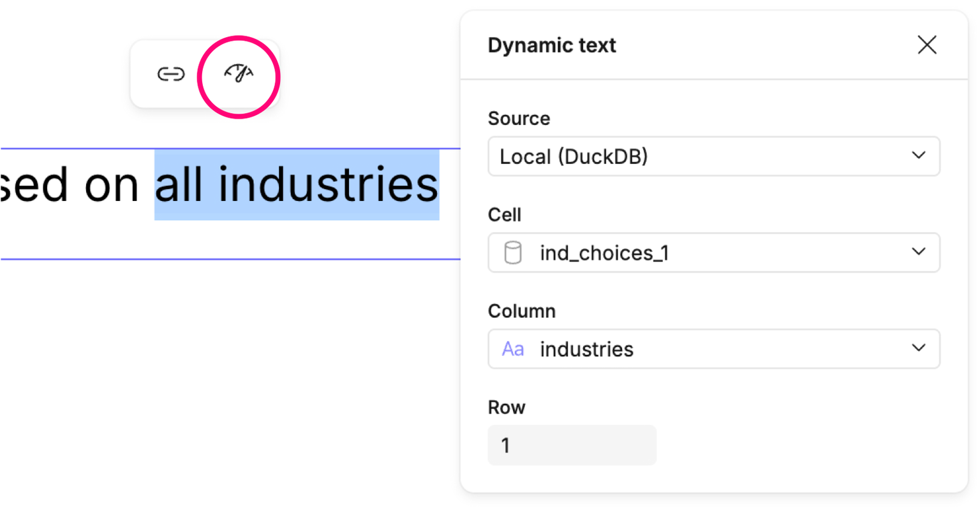Click the Row field label
This screenshot has width=980, height=508.
pos(506,407)
